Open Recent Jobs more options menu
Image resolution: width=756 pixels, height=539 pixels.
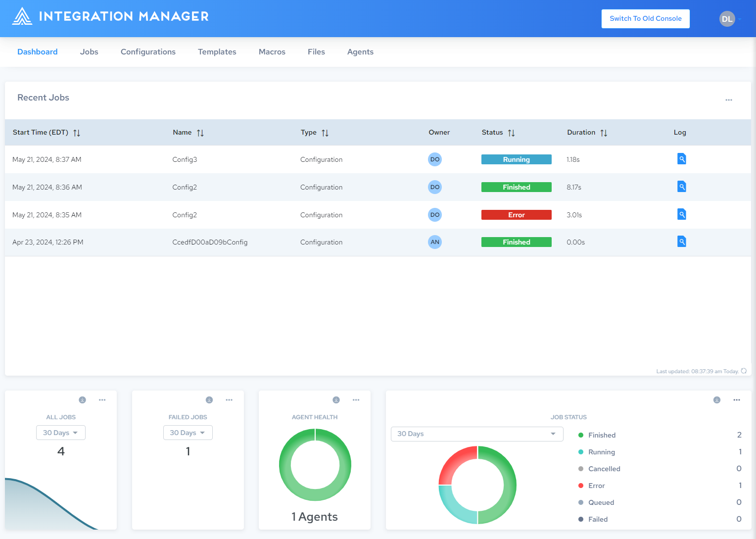tap(729, 100)
